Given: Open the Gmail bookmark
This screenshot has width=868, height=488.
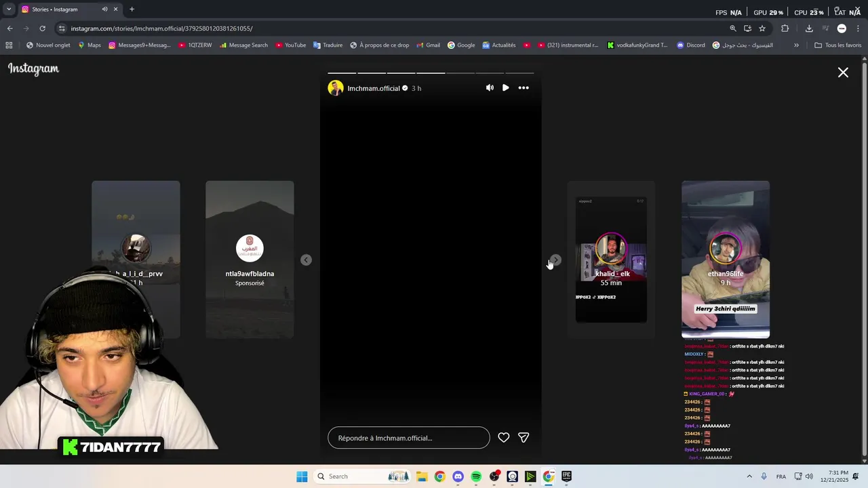Looking at the screenshot, I should tap(428, 45).
